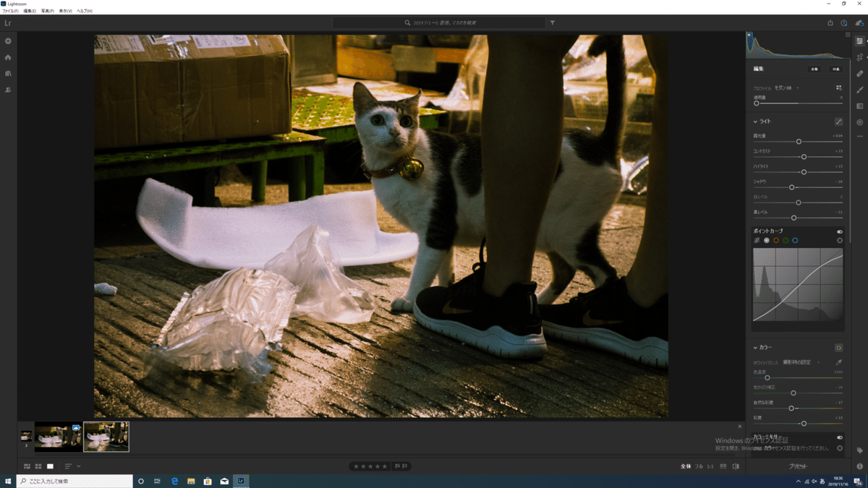
Task: Open ファイル(F) menu
Action: pyautogui.click(x=11, y=11)
